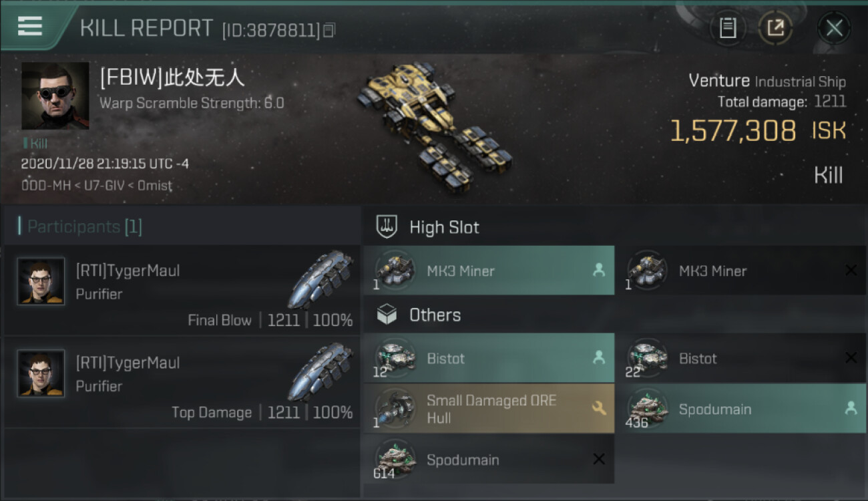The image size is (868, 501).
Task: Select the destroyed Bistot with quantity 22
Action: [740, 358]
